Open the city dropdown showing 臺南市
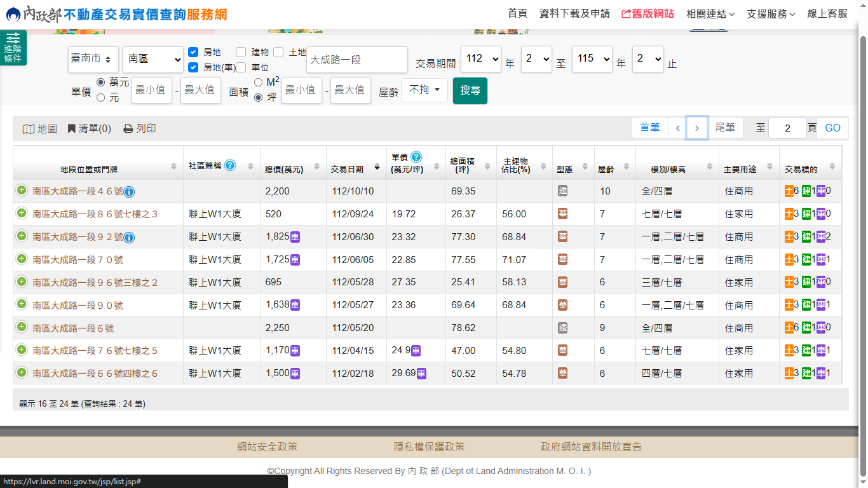Screen dimensions: 868x488 [x=93, y=59]
